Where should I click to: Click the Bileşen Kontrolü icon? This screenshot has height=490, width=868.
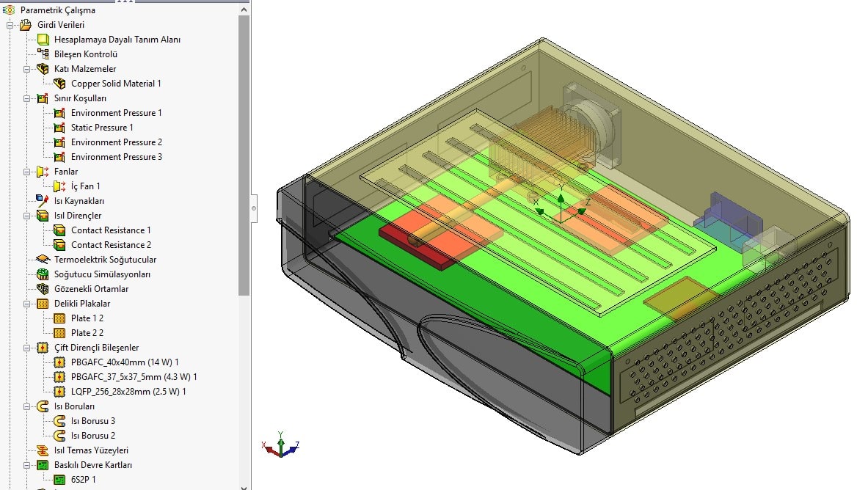pyautogui.click(x=43, y=54)
